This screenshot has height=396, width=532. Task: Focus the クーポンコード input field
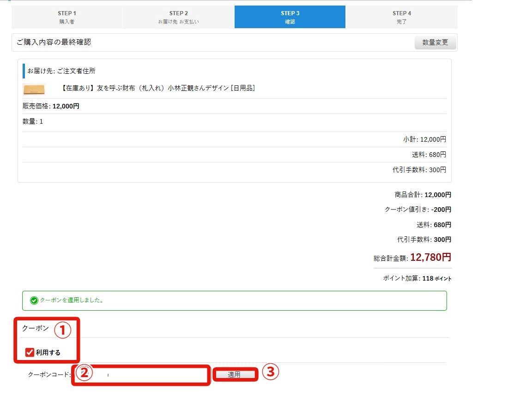(148, 375)
